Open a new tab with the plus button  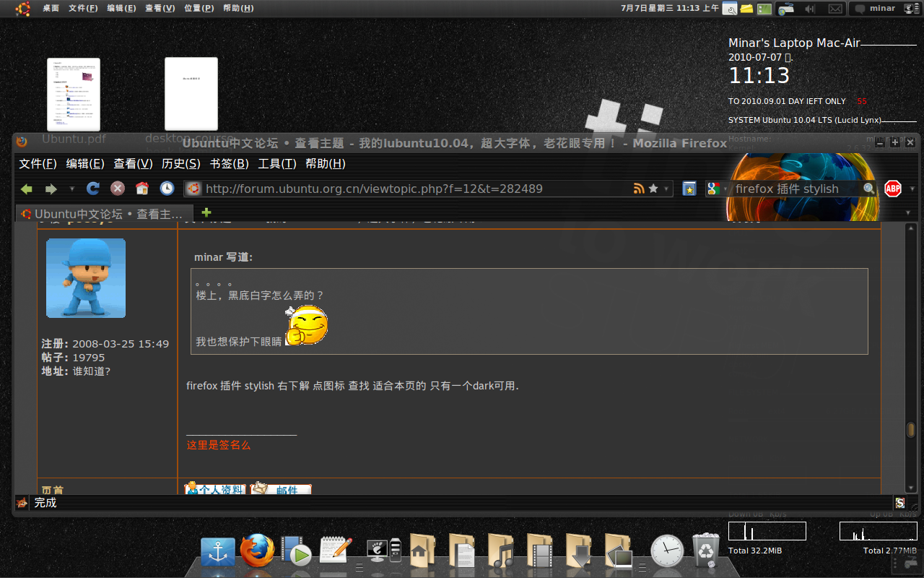pyautogui.click(x=206, y=212)
